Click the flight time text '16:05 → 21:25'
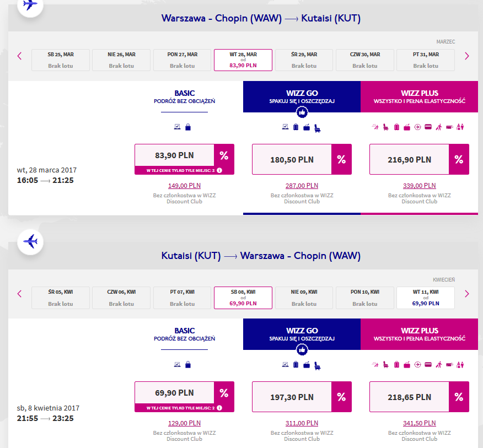The width and height of the screenshot is (483, 448). tap(45, 180)
